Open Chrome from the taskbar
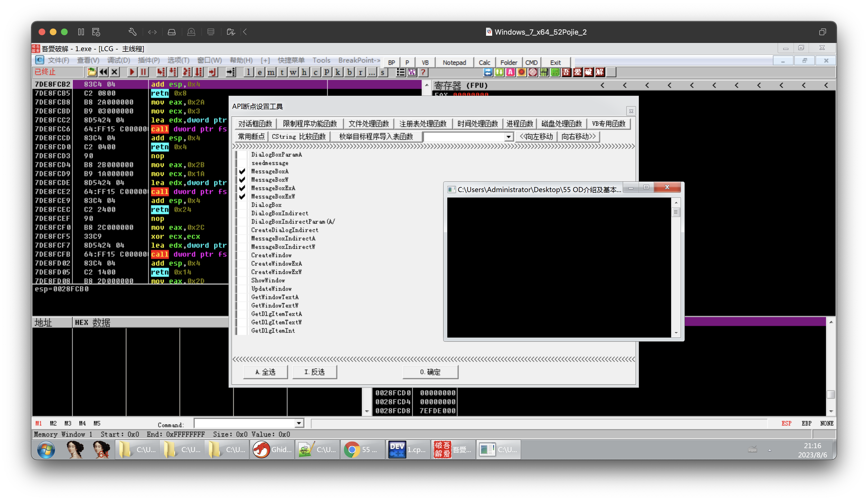Screen dimensions: 868x501 pos(362,450)
